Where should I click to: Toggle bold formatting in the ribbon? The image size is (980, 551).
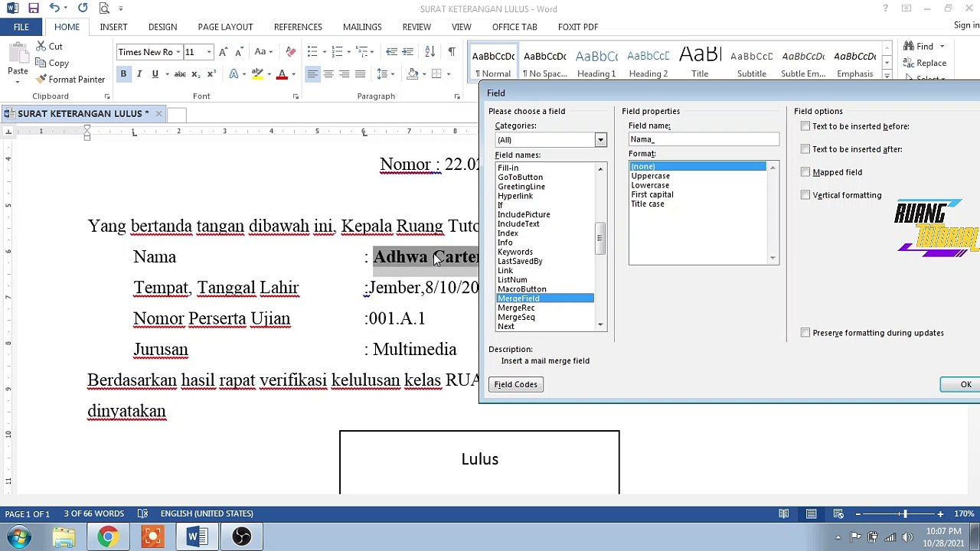(123, 74)
